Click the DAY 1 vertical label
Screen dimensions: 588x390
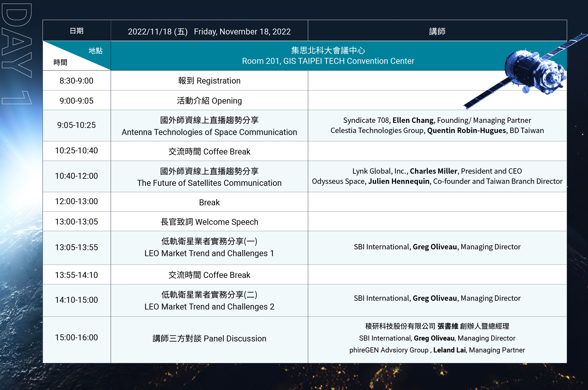16,54
